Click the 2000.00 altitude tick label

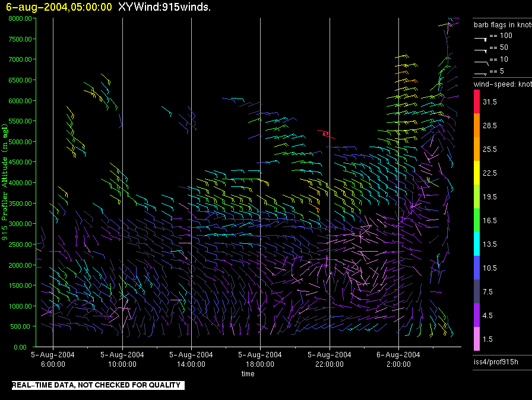tap(20, 265)
